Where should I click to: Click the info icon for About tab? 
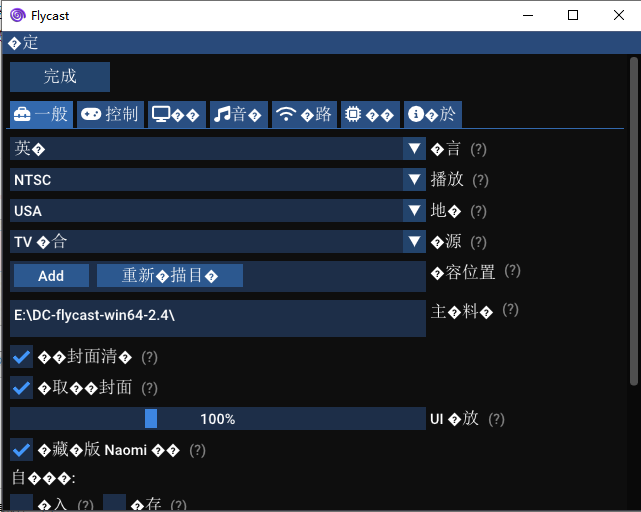tap(416, 114)
